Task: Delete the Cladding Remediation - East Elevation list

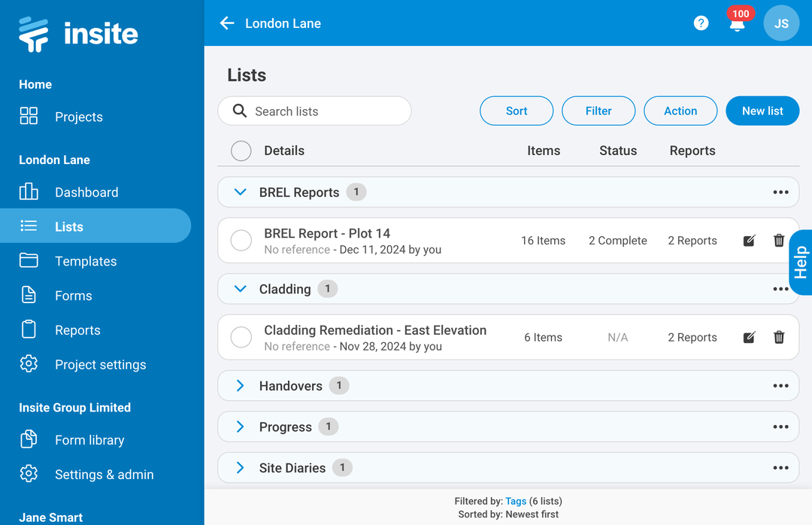Action: tap(779, 337)
